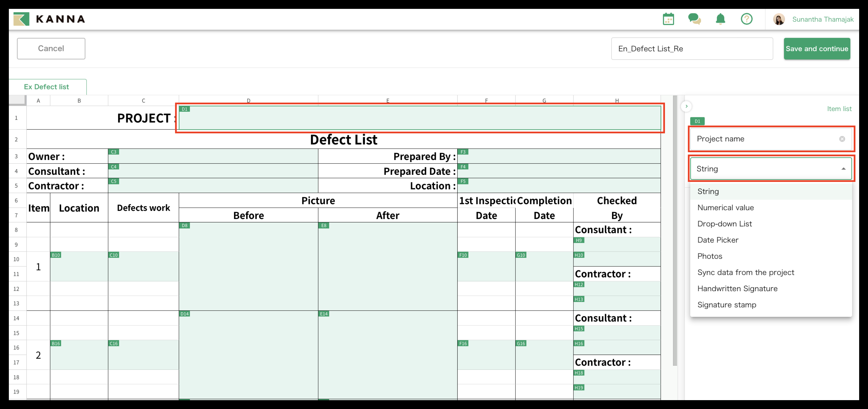Click the KANNA logo

[49, 19]
